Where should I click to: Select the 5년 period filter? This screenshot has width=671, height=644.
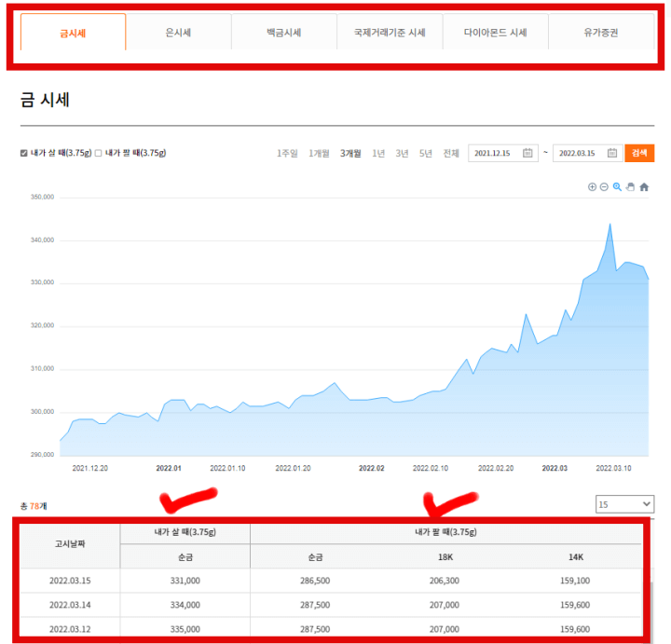426,153
